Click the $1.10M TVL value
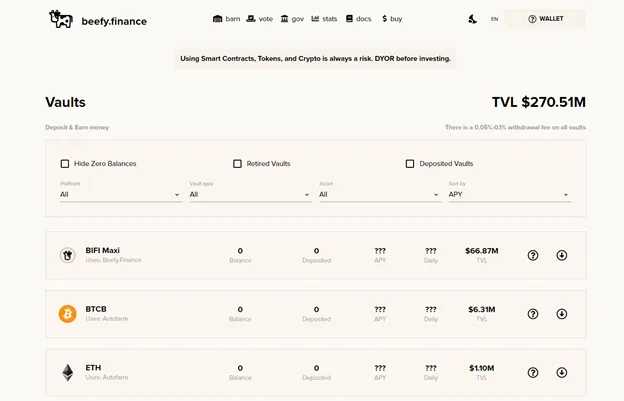This screenshot has width=624, height=401. (x=482, y=368)
